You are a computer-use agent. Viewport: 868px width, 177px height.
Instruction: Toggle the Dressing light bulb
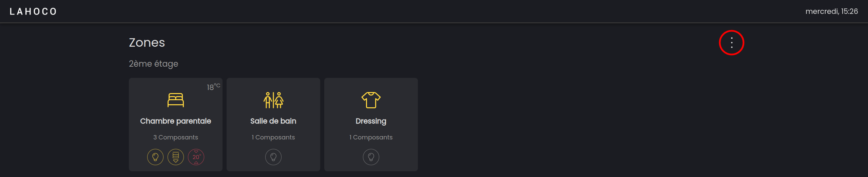[x=371, y=157]
